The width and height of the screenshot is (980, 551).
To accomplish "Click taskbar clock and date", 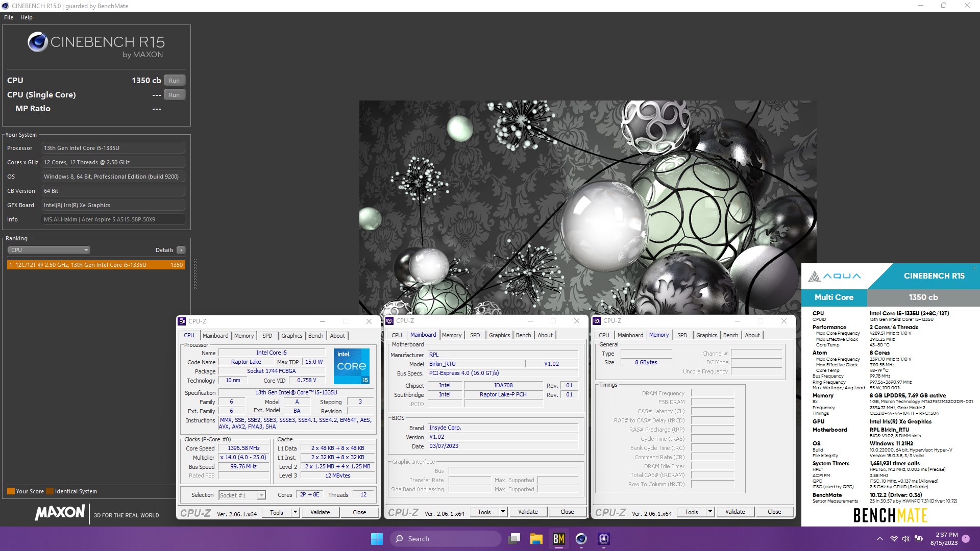I will pos(944,539).
